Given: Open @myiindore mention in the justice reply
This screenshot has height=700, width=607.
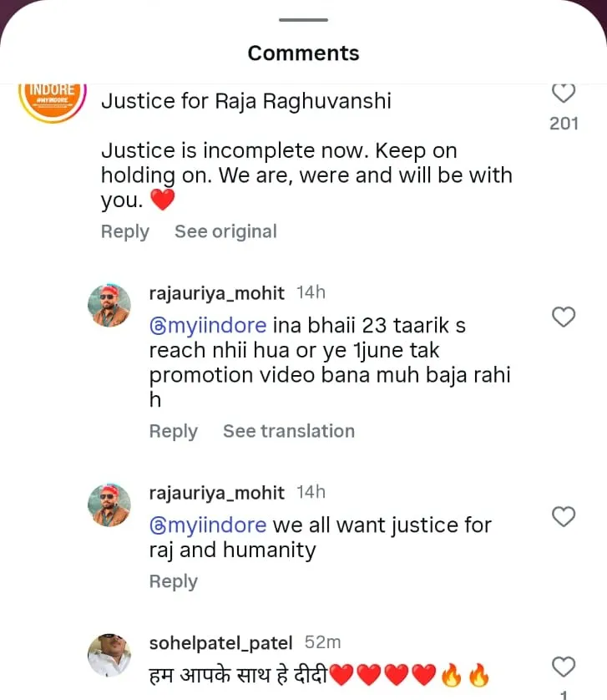Looking at the screenshot, I should (208, 525).
